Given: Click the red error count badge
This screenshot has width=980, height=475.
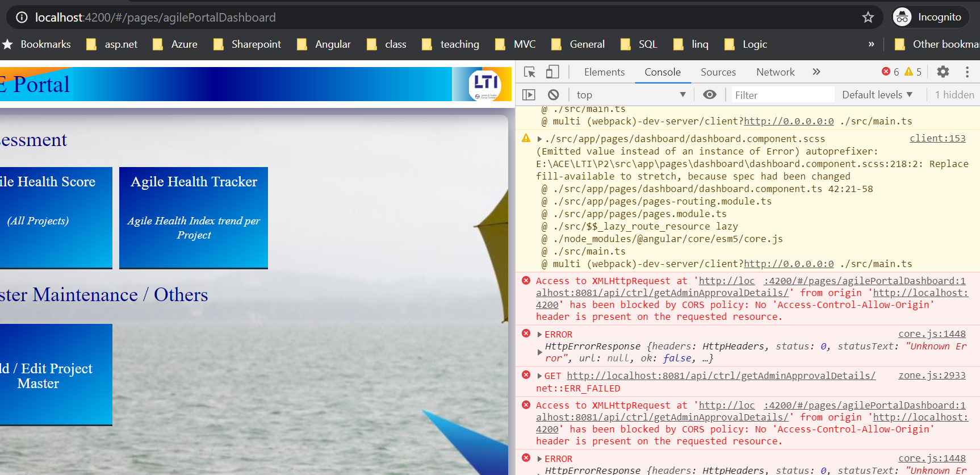Looking at the screenshot, I should [x=890, y=72].
